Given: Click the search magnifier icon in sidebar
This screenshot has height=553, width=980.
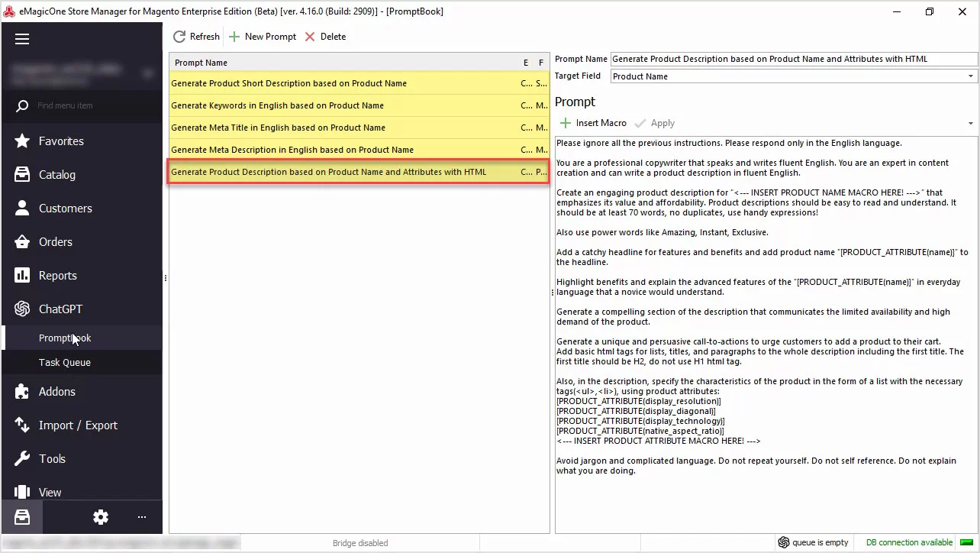Looking at the screenshot, I should pyautogui.click(x=22, y=105).
